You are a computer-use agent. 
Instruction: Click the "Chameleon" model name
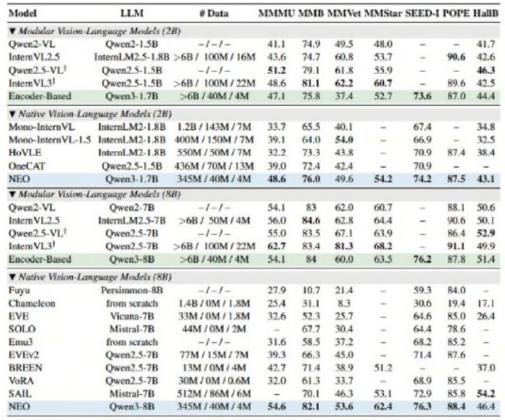[x=31, y=303]
